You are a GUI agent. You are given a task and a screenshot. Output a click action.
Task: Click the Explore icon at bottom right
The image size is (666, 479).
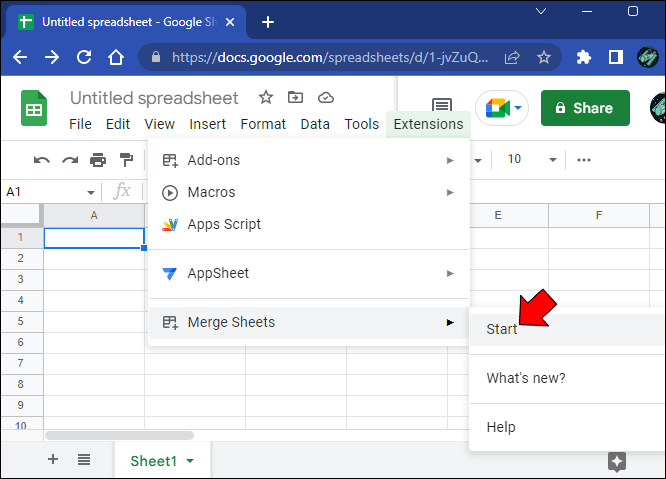pyautogui.click(x=617, y=461)
